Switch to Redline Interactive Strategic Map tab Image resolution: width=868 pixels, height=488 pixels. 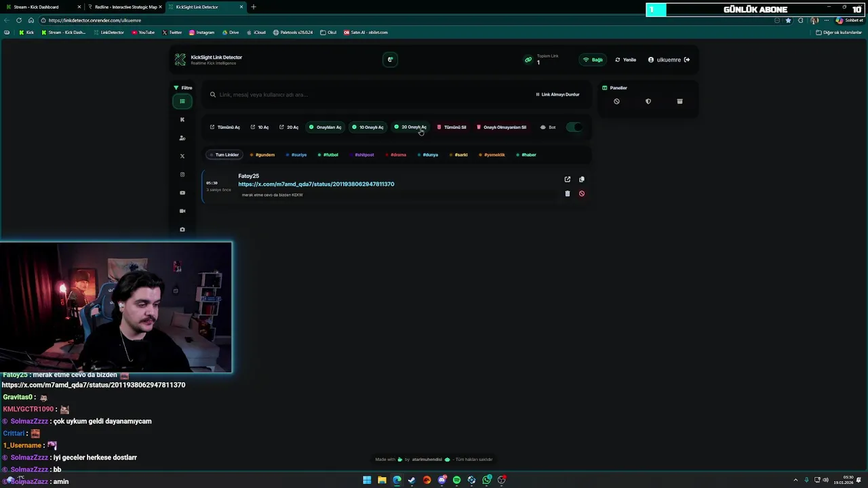click(125, 7)
